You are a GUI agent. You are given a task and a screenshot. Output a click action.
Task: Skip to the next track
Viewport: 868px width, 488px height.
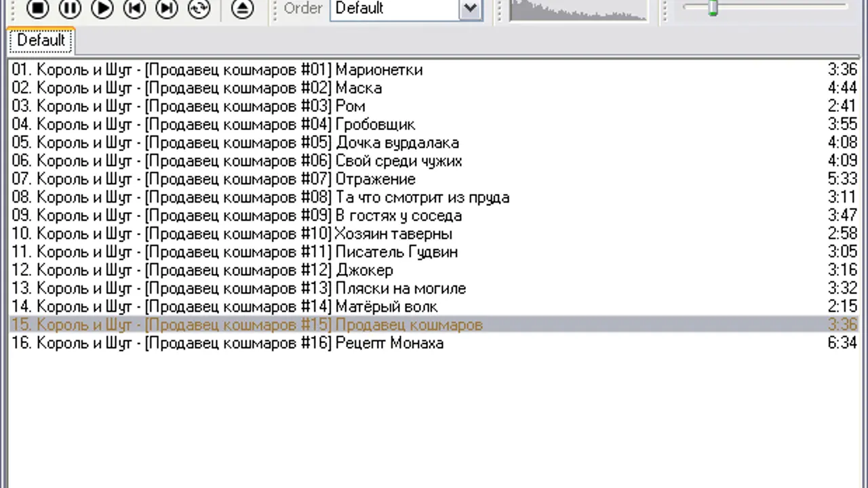tap(167, 8)
